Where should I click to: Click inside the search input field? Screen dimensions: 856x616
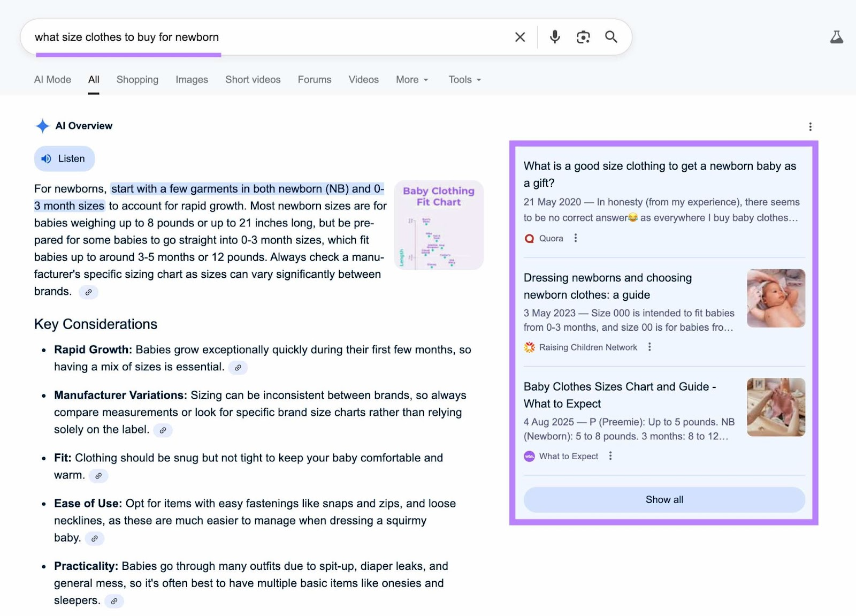coord(214,37)
